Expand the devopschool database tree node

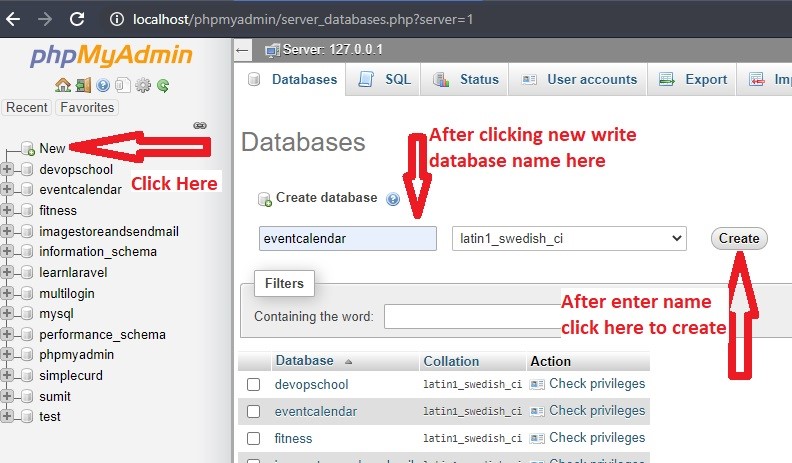point(8,169)
